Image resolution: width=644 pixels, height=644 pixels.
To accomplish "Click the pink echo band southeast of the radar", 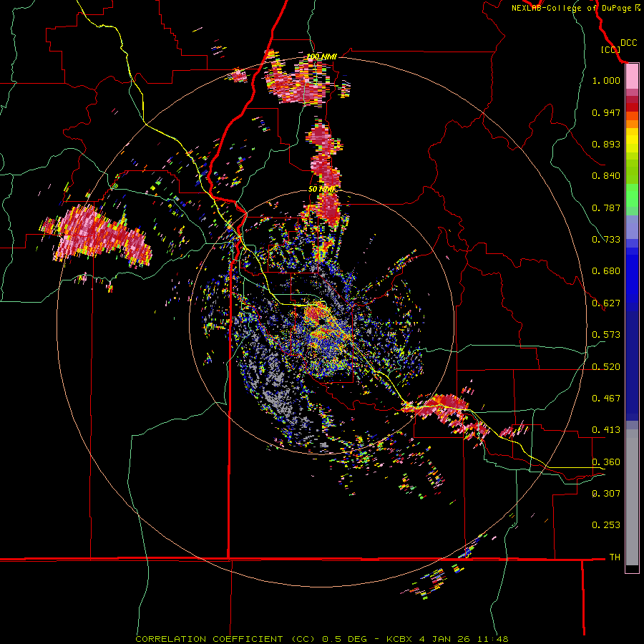I will tap(446, 415).
